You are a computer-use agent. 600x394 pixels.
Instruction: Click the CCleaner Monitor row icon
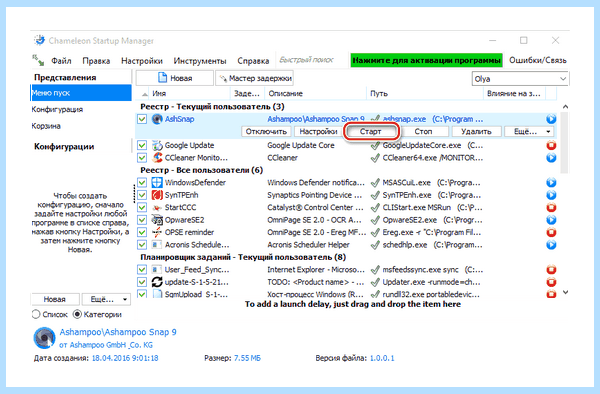pyautogui.click(x=157, y=158)
